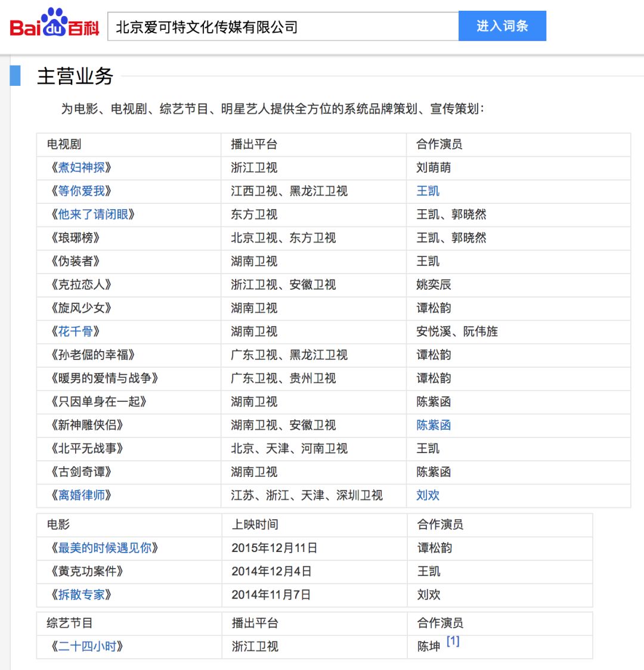Image resolution: width=644 pixels, height=670 pixels.
Task: Click the 主营业务 section heading
Action: (x=75, y=76)
